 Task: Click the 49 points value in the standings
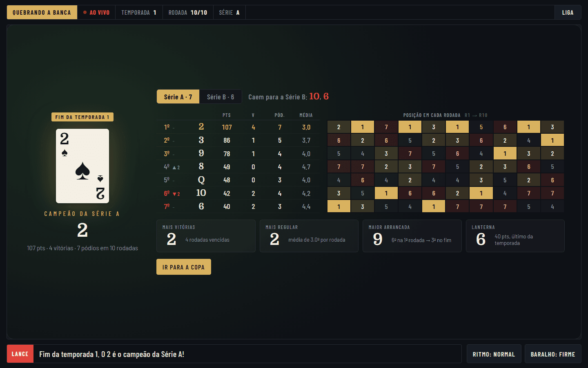227,167
